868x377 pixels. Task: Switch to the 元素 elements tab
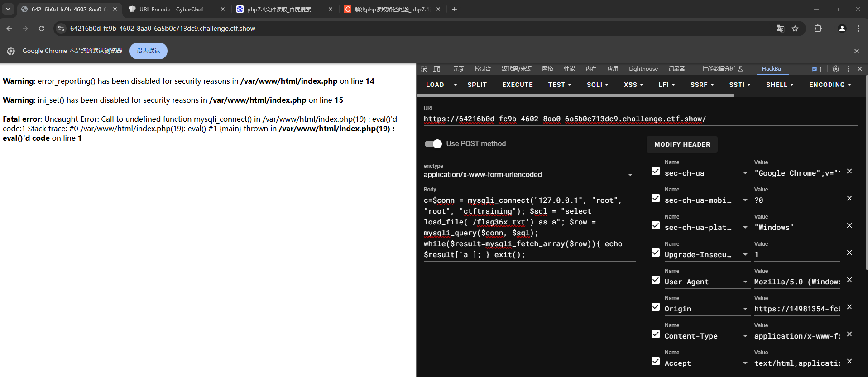458,69
